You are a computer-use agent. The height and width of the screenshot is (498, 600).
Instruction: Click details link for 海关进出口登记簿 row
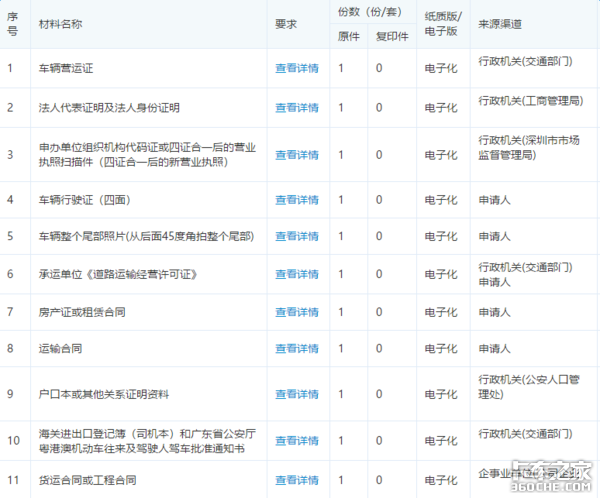pyautogui.click(x=297, y=441)
